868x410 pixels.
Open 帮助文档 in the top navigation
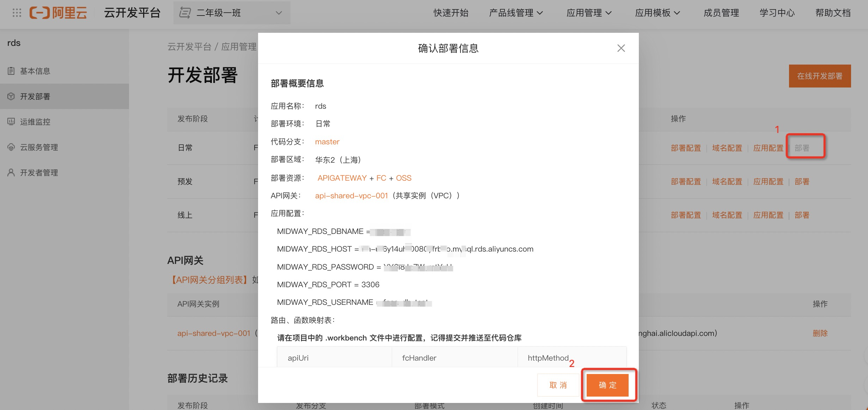(x=833, y=13)
